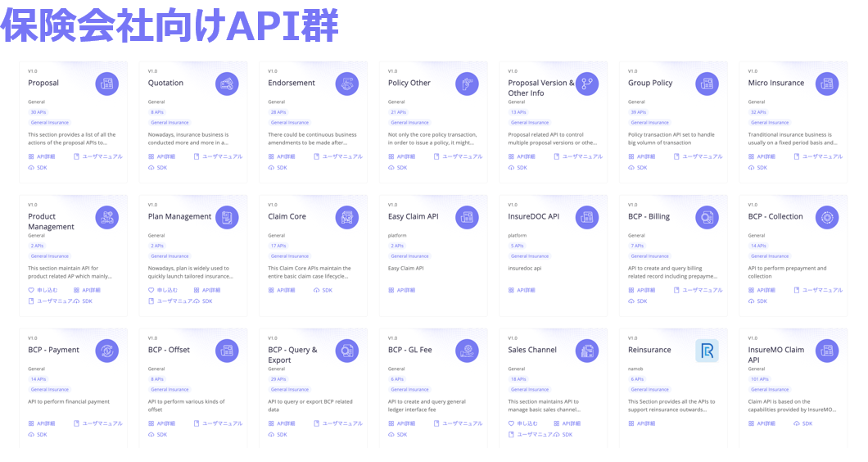
Task: Open ユーザマニュアル in Micro Insurance card
Action: click(818, 156)
